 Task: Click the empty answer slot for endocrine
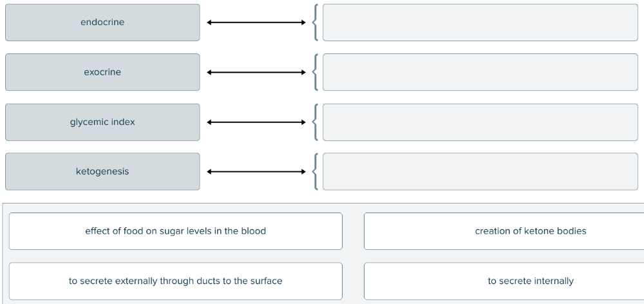480,23
